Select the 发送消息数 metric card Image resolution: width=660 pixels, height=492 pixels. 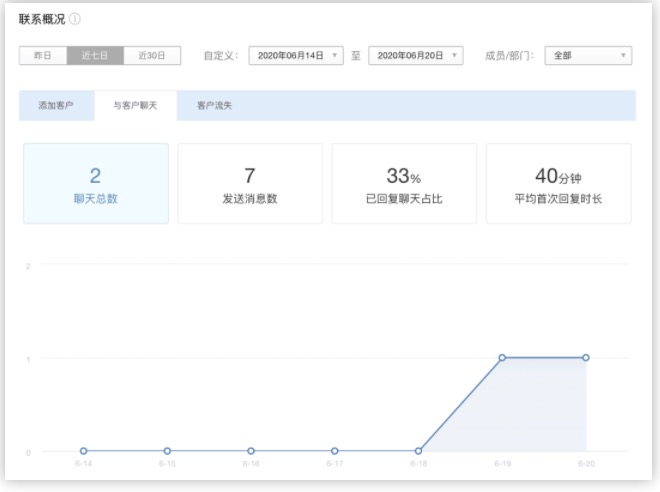coord(250,184)
